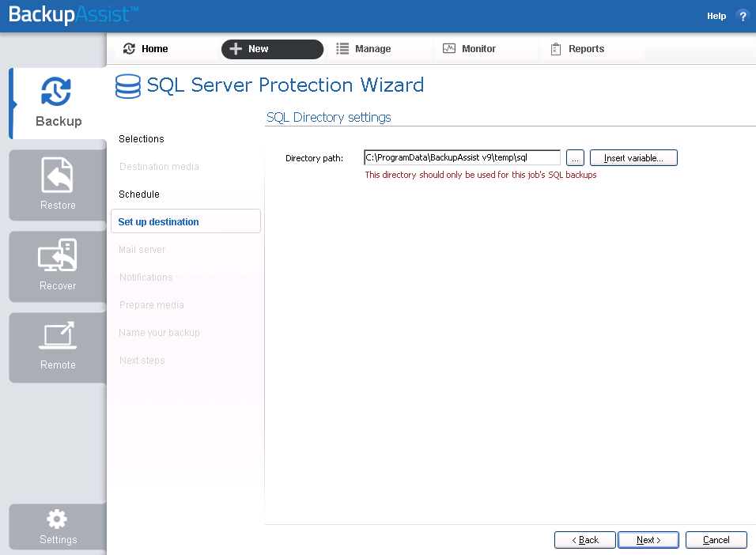Click the Help question mark icon
The image size is (756, 555).
point(743,16)
